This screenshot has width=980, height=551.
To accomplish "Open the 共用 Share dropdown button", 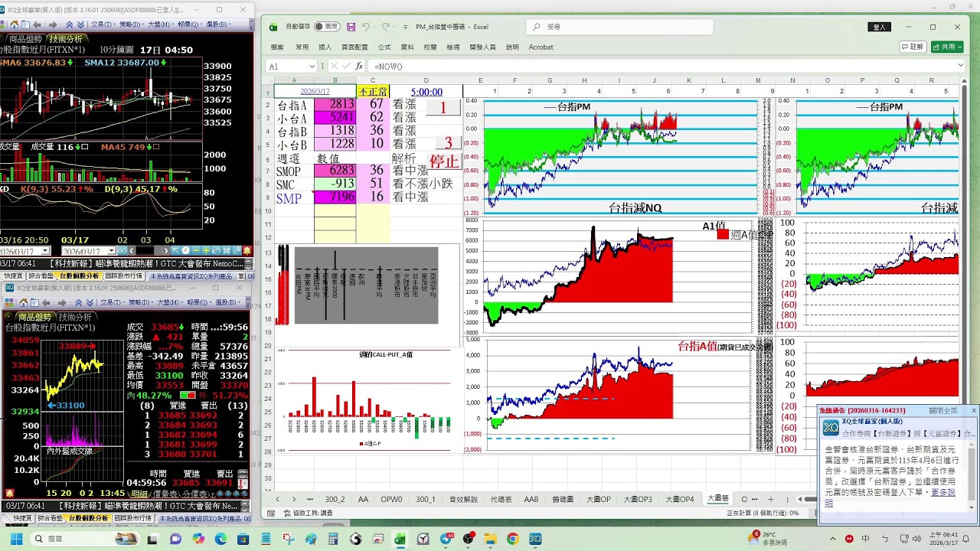I will 947,47.
